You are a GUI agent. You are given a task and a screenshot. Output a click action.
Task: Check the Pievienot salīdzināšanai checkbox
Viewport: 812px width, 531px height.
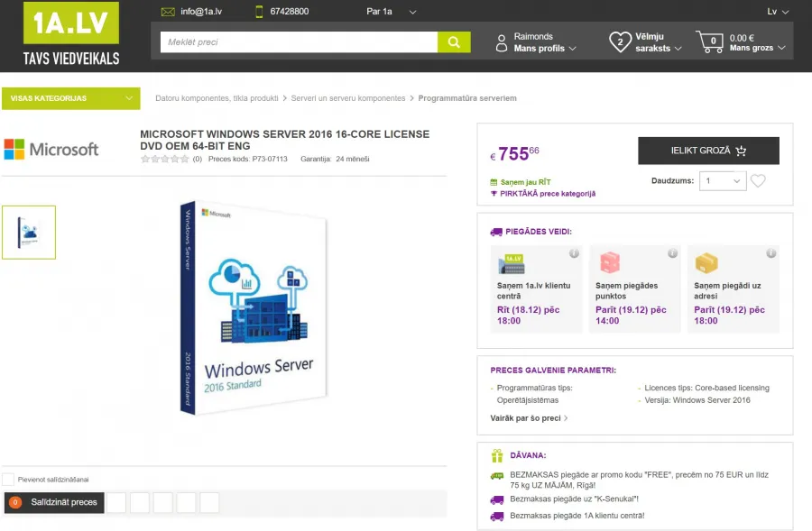[8, 480]
